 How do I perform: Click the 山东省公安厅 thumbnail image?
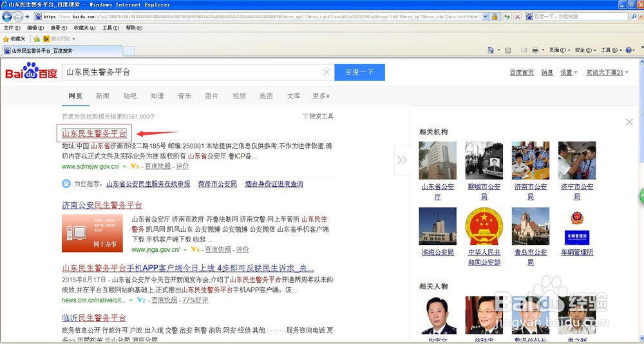coord(437,160)
